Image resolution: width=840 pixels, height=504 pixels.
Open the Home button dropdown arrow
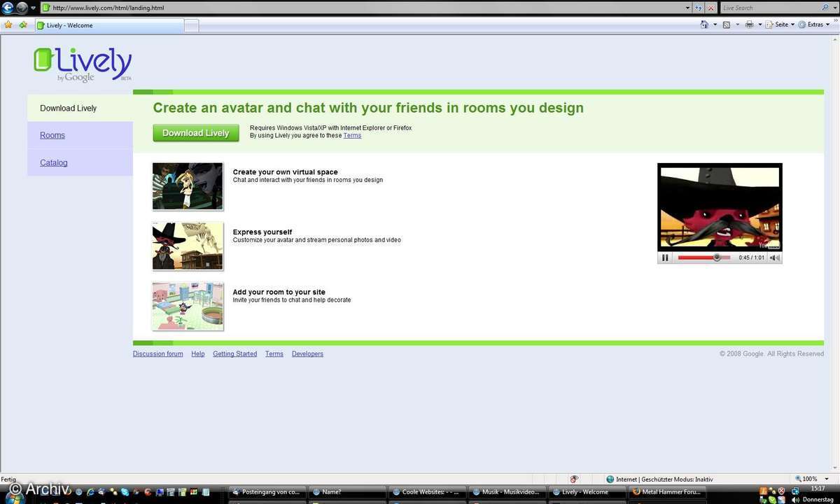coord(715,24)
